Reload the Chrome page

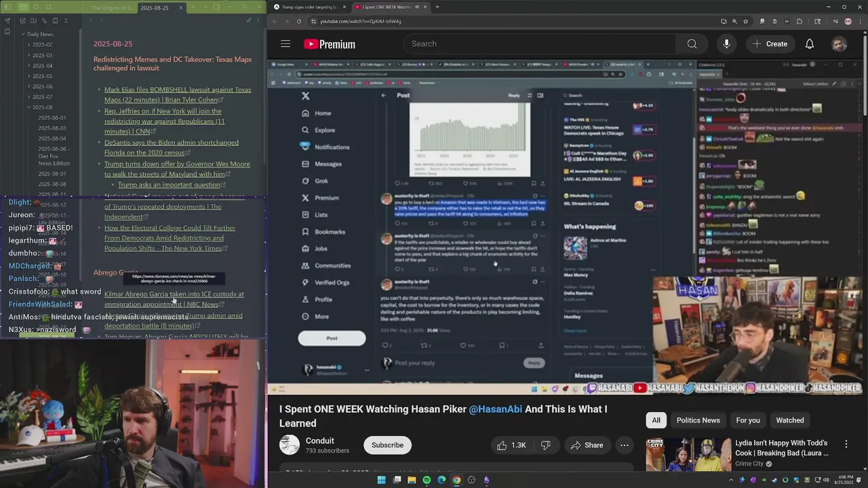(299, 21)
